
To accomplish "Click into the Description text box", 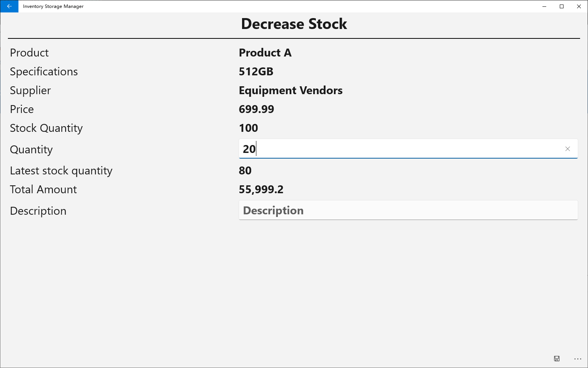I will [x=408, y=210].
